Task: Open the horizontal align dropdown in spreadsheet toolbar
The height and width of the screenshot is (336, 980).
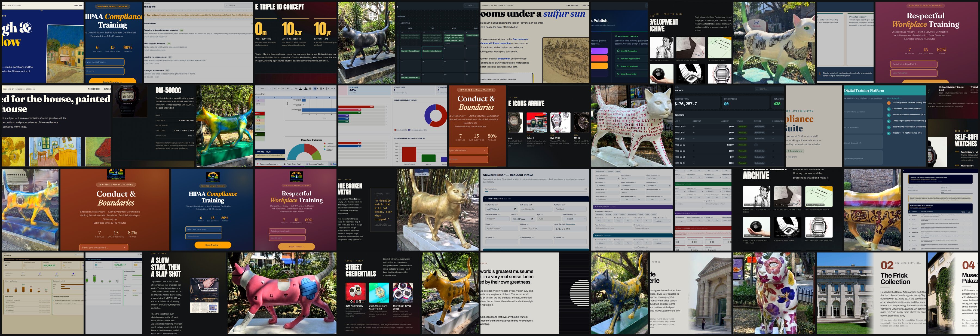Action: click(324, 89)
